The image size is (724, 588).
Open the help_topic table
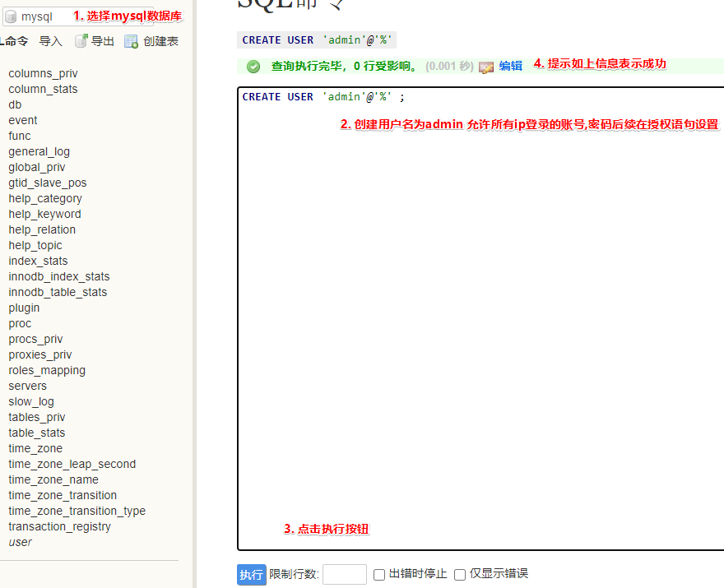click(x=35, y=246)
